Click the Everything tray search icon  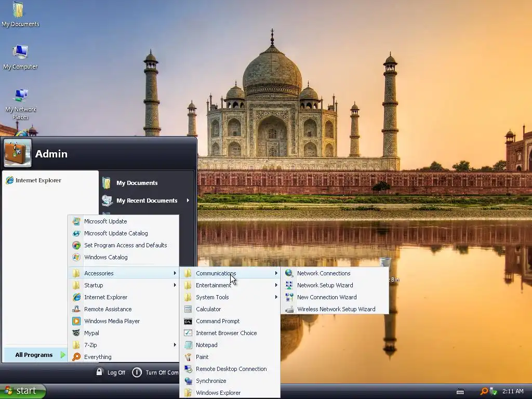(x=484, y=391)
